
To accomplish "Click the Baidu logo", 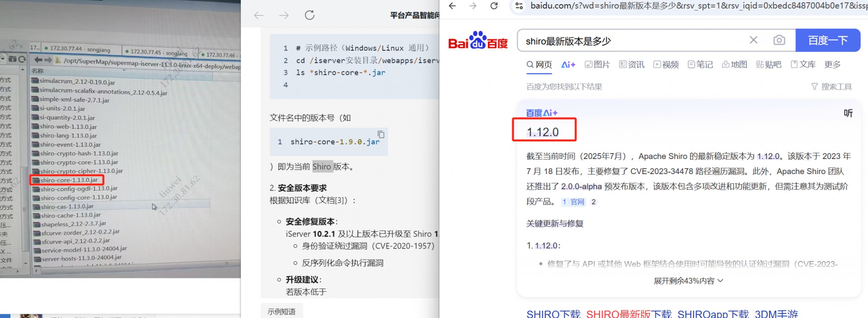I will pos(478,41).
